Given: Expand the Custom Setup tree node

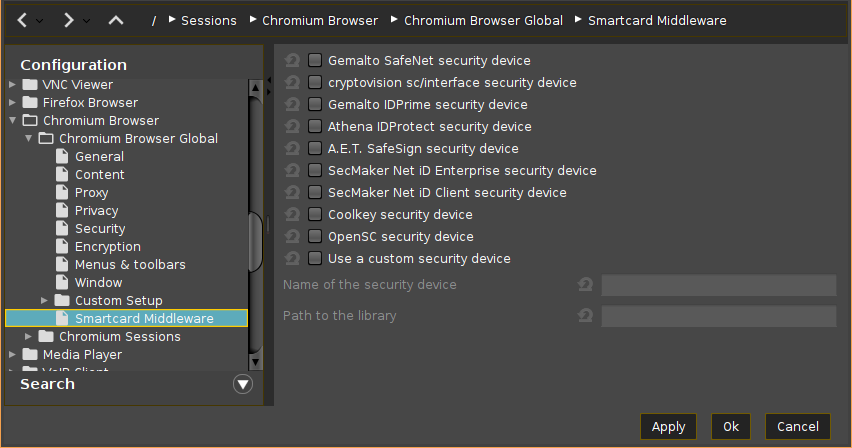Looking at the screenshot, I should [45, 301].
